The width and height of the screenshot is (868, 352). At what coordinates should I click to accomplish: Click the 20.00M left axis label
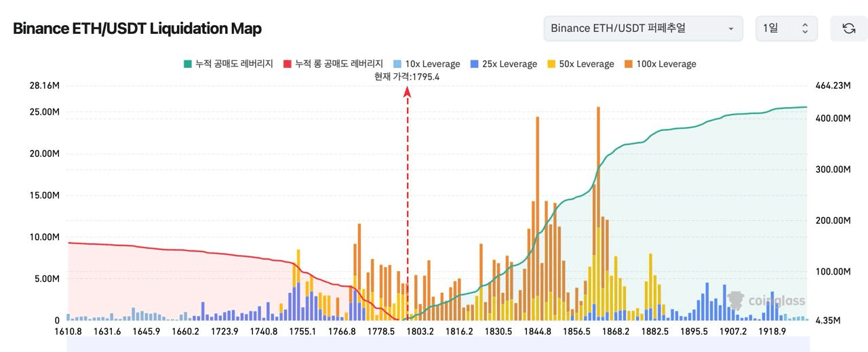45,153
